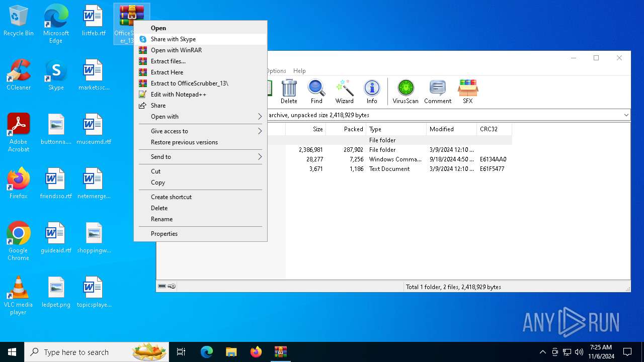Choose Extract Here from context menu
The image size is (644, 362).
pyautogui.click(x=167, y=72)
